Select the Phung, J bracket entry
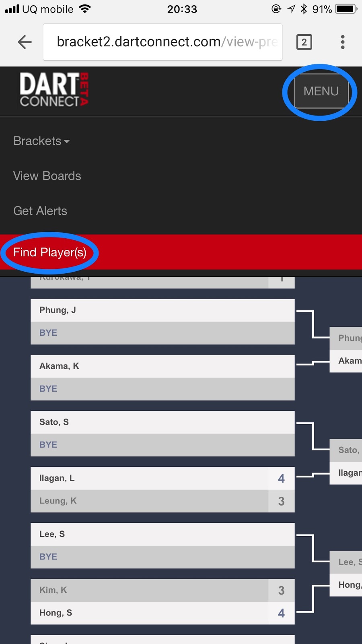 coord(162,310)
